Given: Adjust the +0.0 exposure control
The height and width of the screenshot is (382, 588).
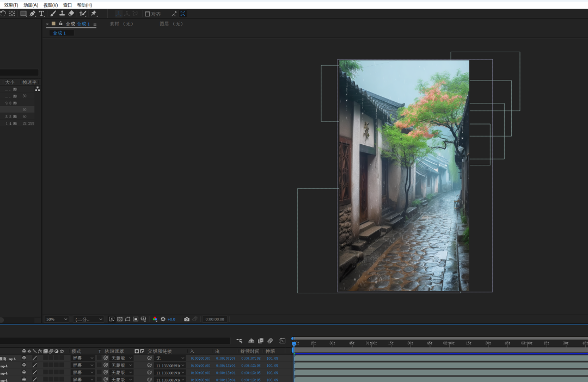Looking at the screenshot, I should tap(172, 319).
